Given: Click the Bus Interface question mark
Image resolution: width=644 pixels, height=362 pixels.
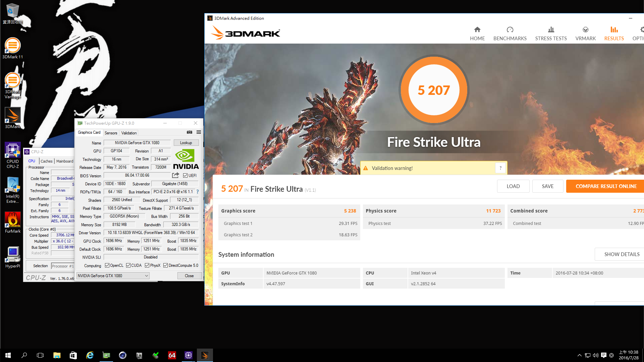Looking at the screenshot, I should point(198,192).
